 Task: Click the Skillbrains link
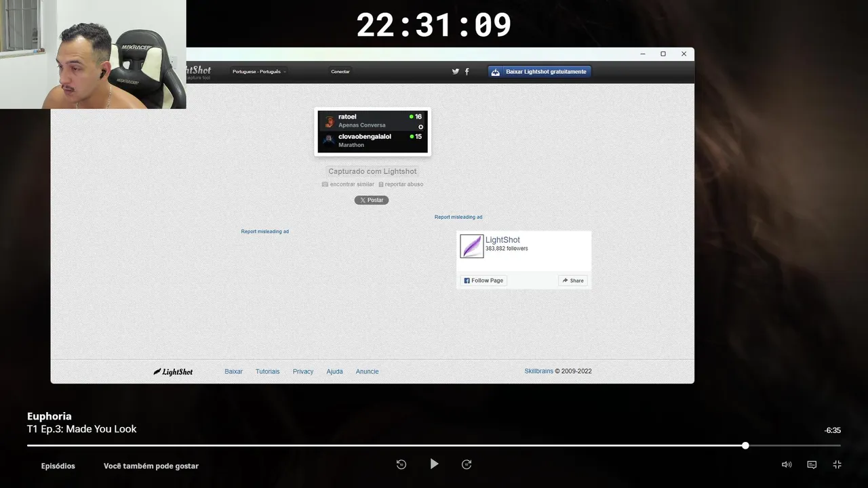click(x=539, y=371)
